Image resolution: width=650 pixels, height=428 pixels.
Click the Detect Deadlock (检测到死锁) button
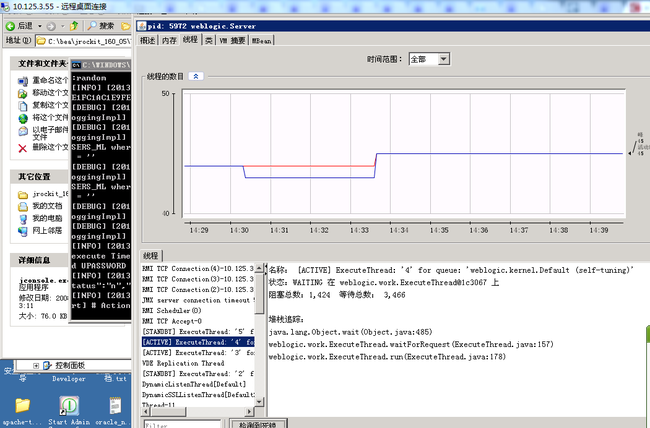pos(258,424)
